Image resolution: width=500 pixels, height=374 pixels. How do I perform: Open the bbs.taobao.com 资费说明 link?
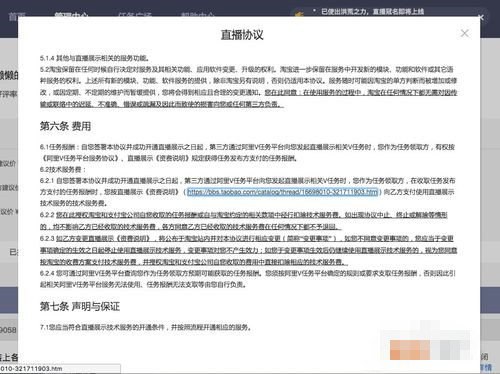pyautogui.click(x=283, y=192)
